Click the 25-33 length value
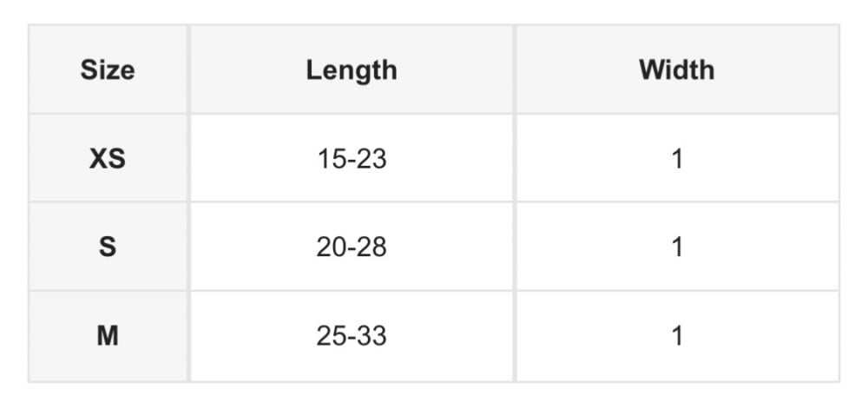 [352, 336]
